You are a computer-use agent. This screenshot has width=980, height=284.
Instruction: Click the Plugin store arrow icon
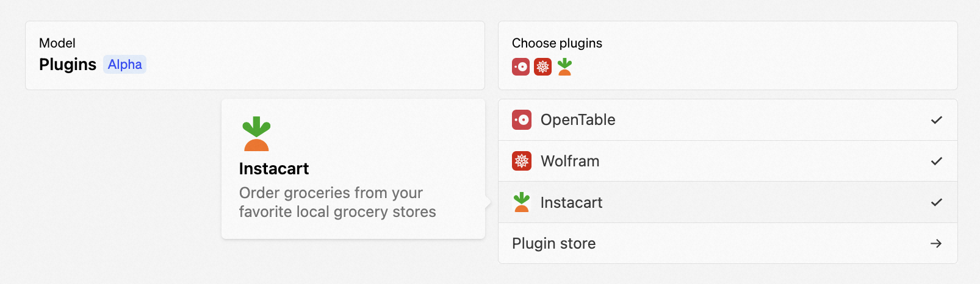936,244
